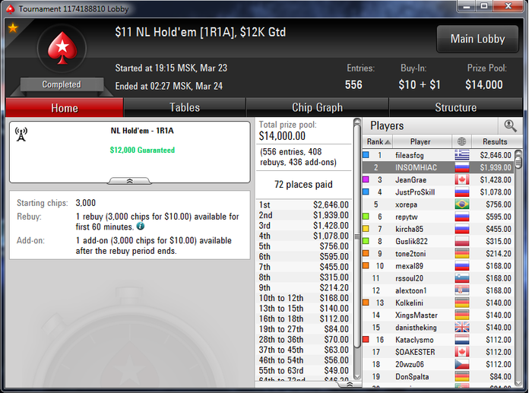This screenshot has height=393, width=532.
Task: Click red color tag beside Kataclysmo
Action: click(366, 339)
